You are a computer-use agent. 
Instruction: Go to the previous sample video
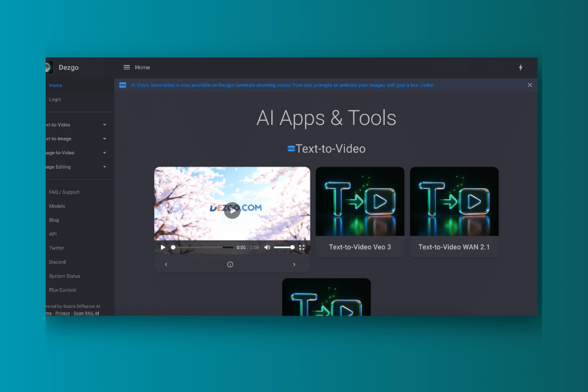[x=166, y=265]
